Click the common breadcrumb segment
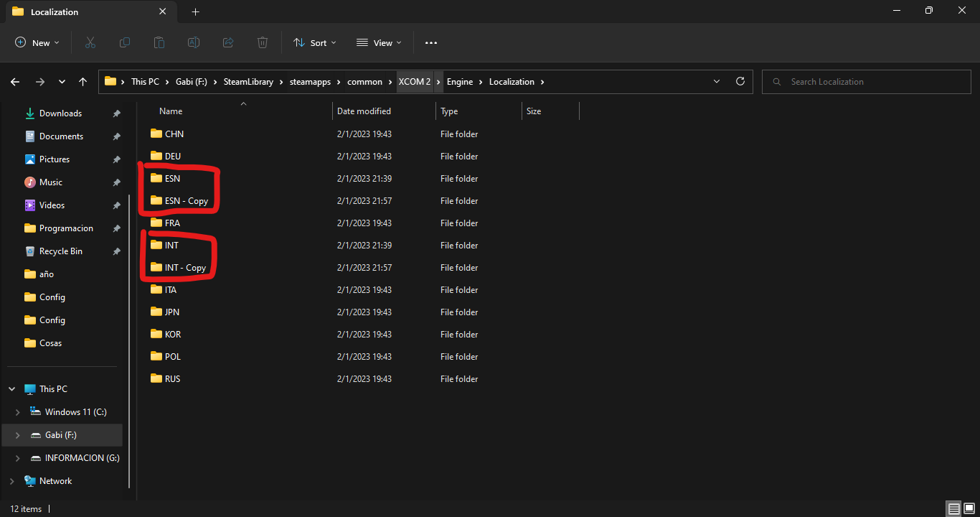Viewport: 980px width, 517px height. pyautogui.click(x=364, y=82)
